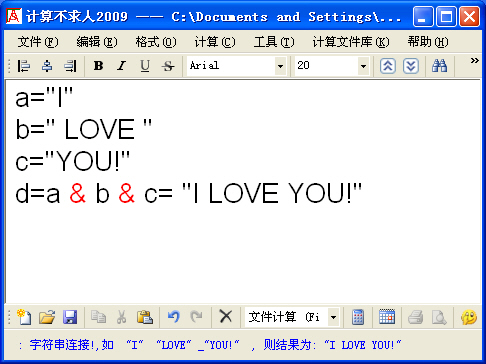Click the Delete X icon
Viewport: 486px width, 364px height.
click(x=226, y=316)
